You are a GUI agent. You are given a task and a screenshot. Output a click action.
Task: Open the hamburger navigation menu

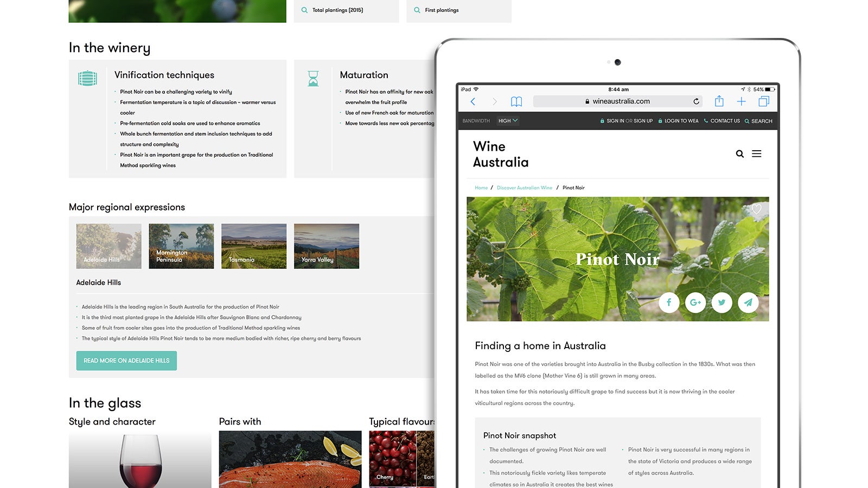pyautogui.click(x=757, y=154)
